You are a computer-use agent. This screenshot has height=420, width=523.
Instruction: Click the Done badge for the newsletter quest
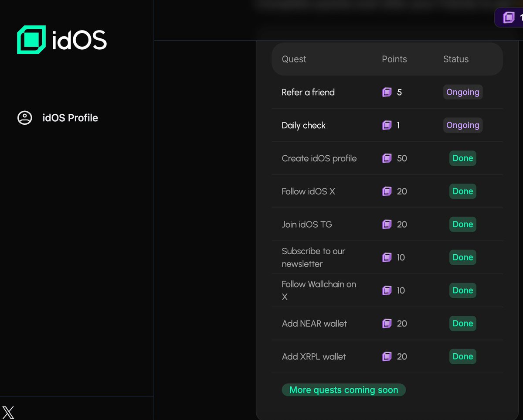[x=463, y=257]
